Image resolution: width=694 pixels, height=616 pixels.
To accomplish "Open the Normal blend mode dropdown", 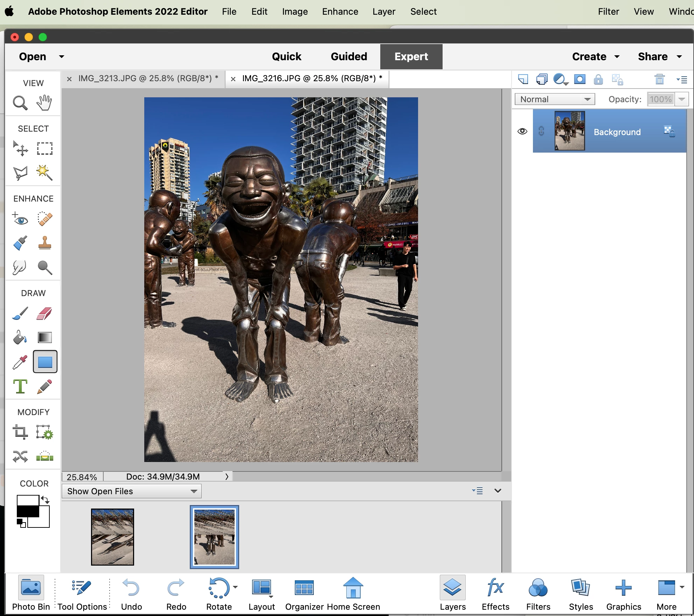I will click(555, 99).
